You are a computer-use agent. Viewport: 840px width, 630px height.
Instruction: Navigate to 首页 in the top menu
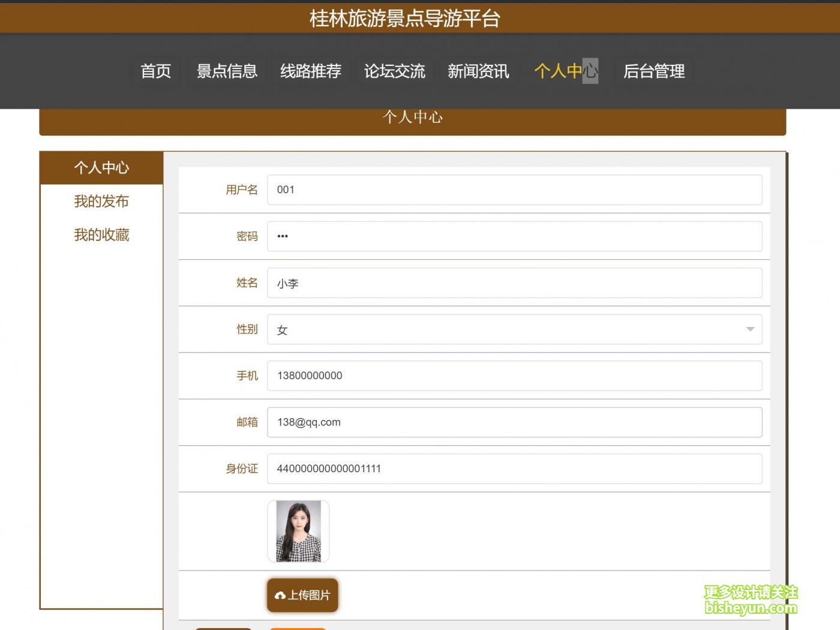pos(155,71)
